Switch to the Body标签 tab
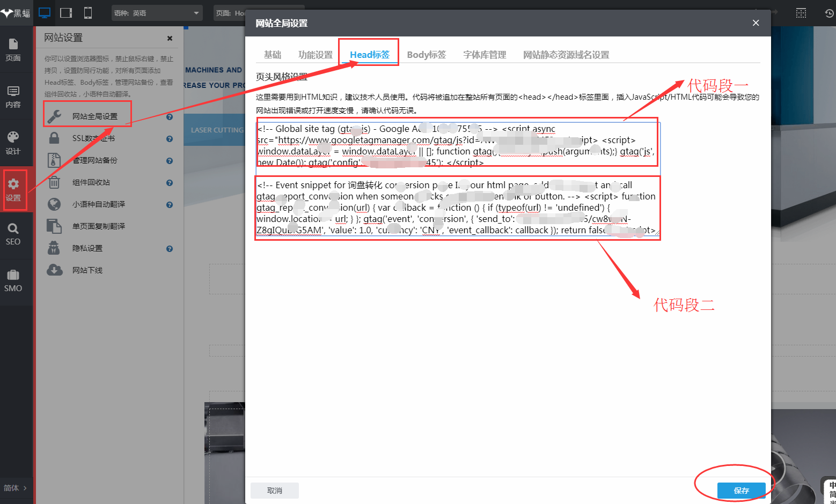 pyautogui.click(x=426, y=55)
